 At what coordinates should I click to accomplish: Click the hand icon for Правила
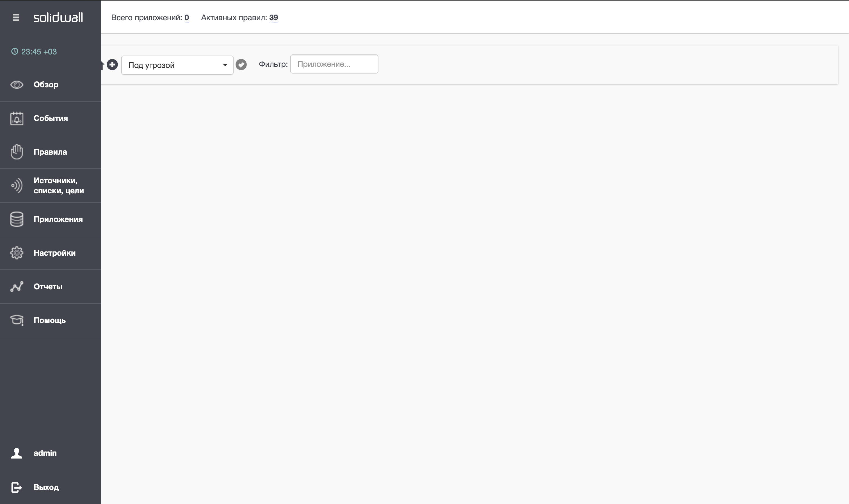pyautogui.click(x=17, y=152)
